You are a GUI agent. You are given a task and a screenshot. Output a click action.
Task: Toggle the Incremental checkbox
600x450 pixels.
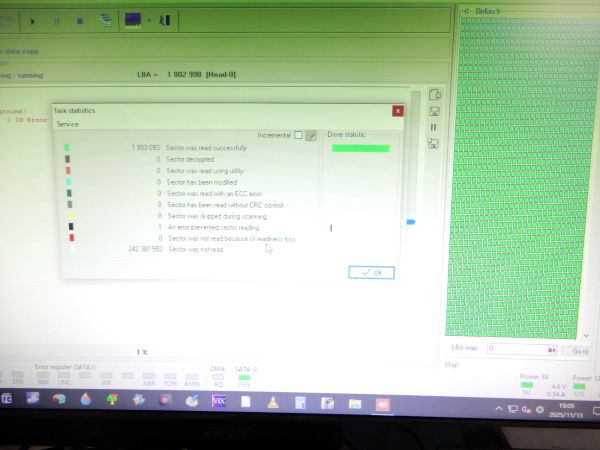[298, 135]
